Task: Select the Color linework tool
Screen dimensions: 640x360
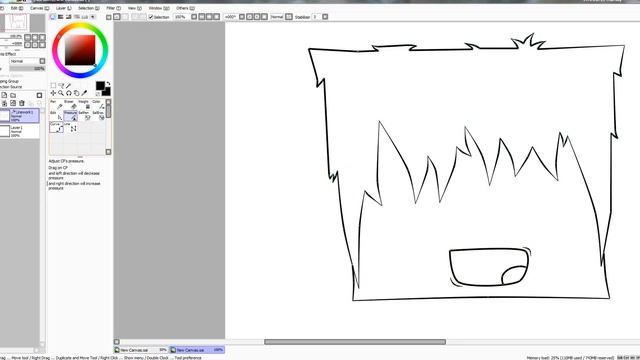Action: 98,104
